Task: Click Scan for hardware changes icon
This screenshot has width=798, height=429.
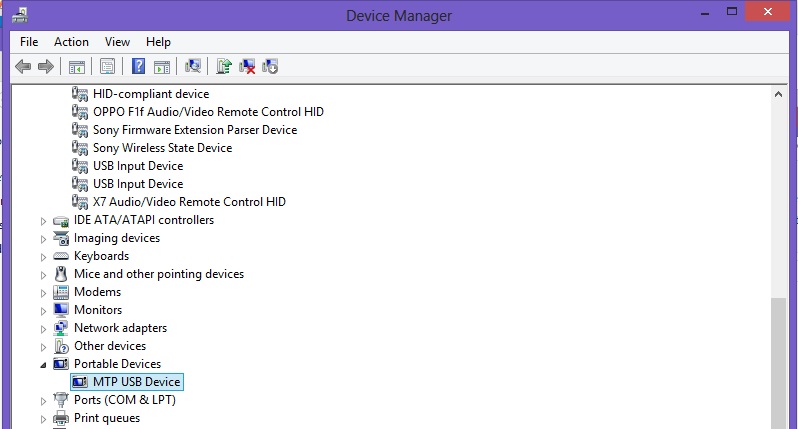Action: pyautogui.click(x=193, y=66)
